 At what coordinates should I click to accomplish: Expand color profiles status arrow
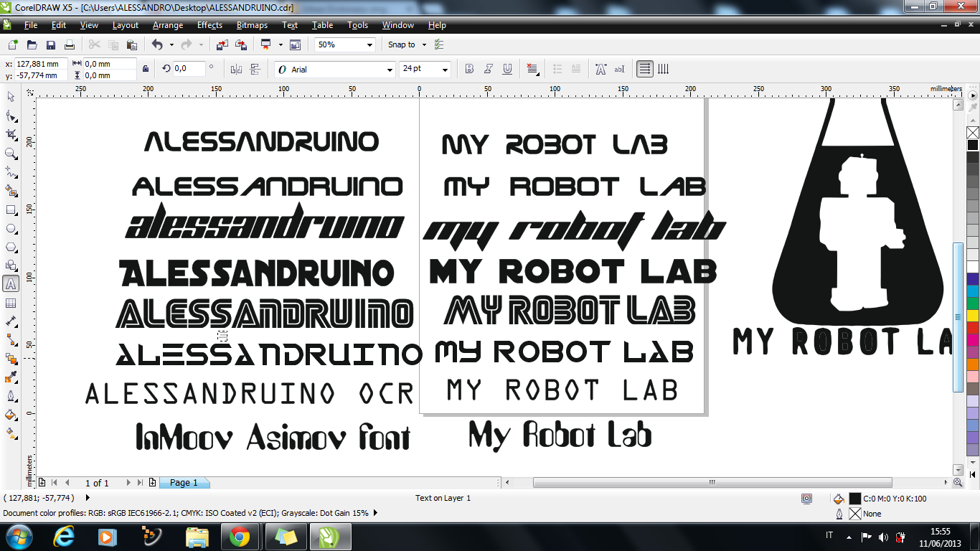tap(375, 513)
